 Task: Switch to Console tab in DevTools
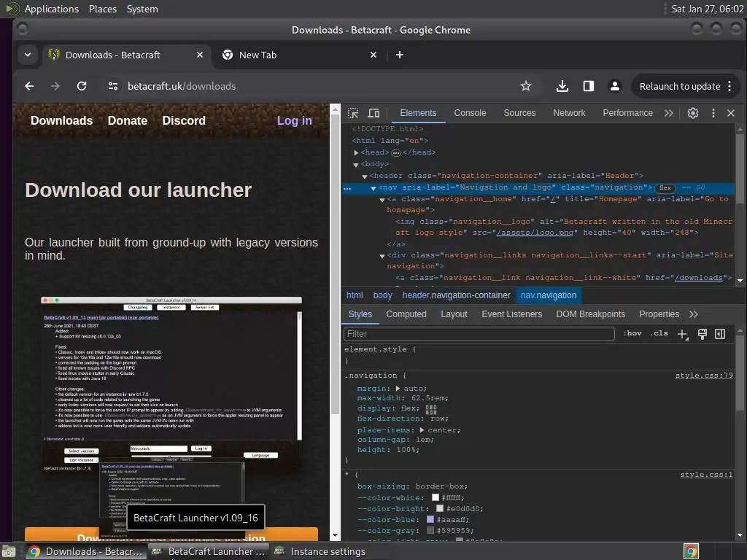pyautogui.click(x=470, y=113)
